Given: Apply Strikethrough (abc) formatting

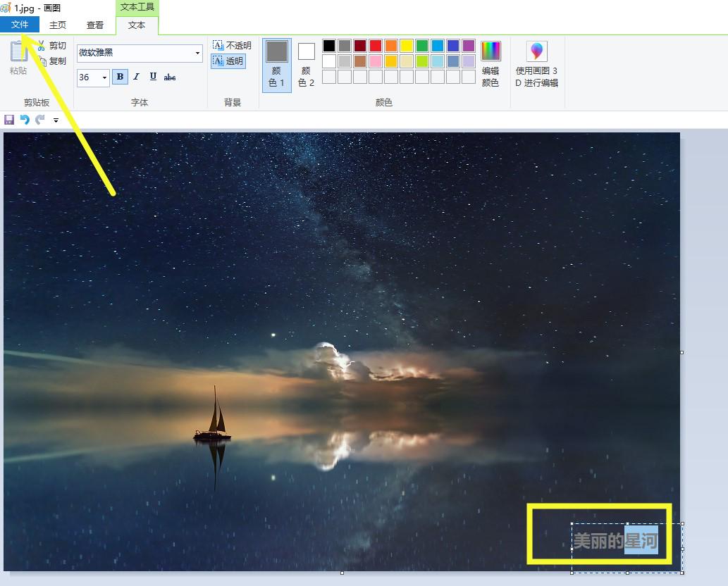Looking at the screenshot, I should click(x=169, y=77).
